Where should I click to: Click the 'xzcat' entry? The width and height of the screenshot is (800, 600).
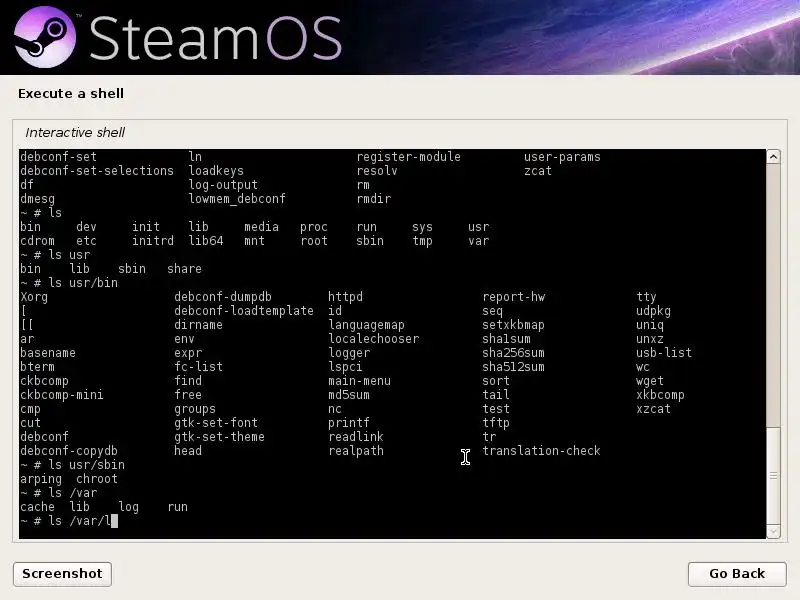click(653, 409)
